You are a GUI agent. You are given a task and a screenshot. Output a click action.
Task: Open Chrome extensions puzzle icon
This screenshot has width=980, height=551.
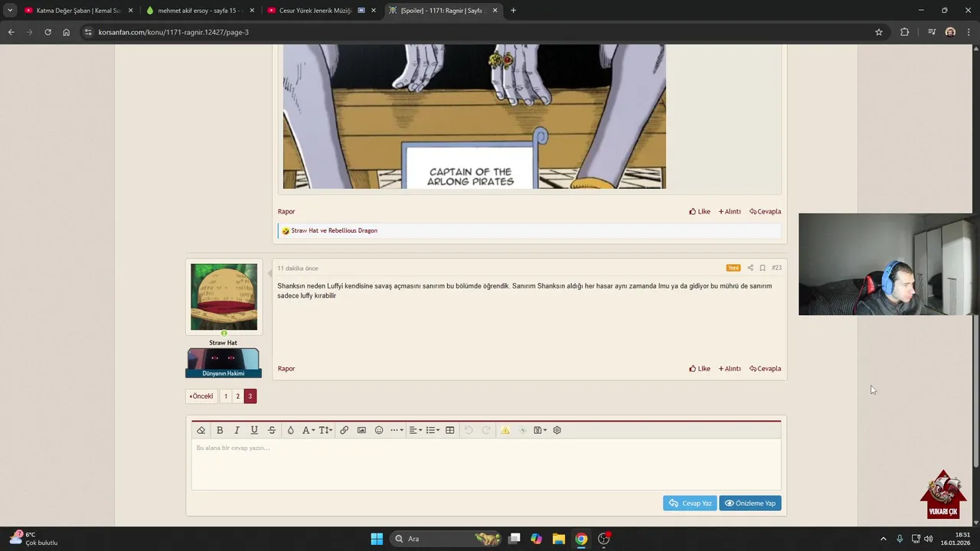click(905, 32)
